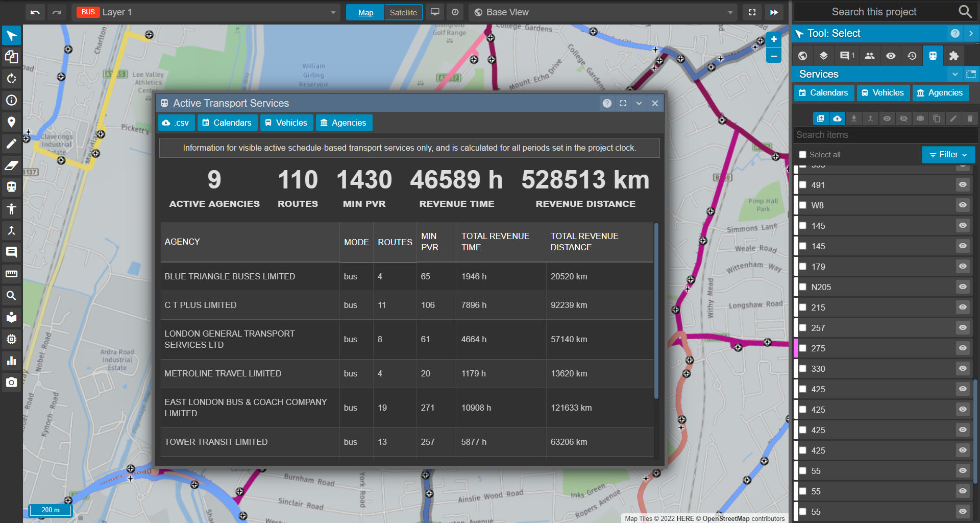Open the map reader book tool
The height and width of the screenshot is (523, 980).
click(11, 317)
